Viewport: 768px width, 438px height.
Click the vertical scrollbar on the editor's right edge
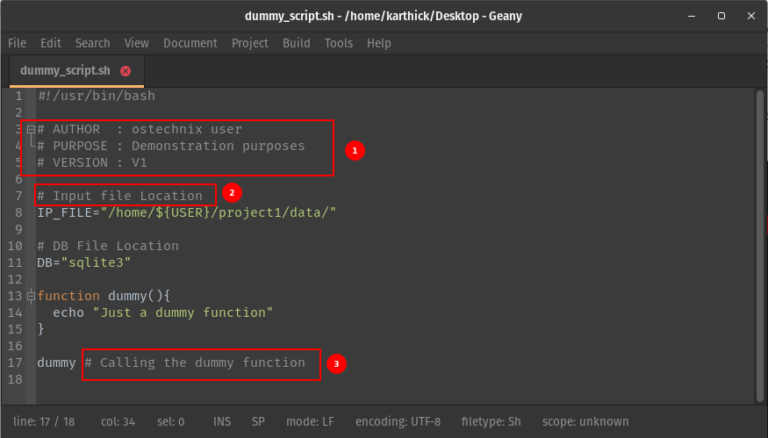click(758, 240)
